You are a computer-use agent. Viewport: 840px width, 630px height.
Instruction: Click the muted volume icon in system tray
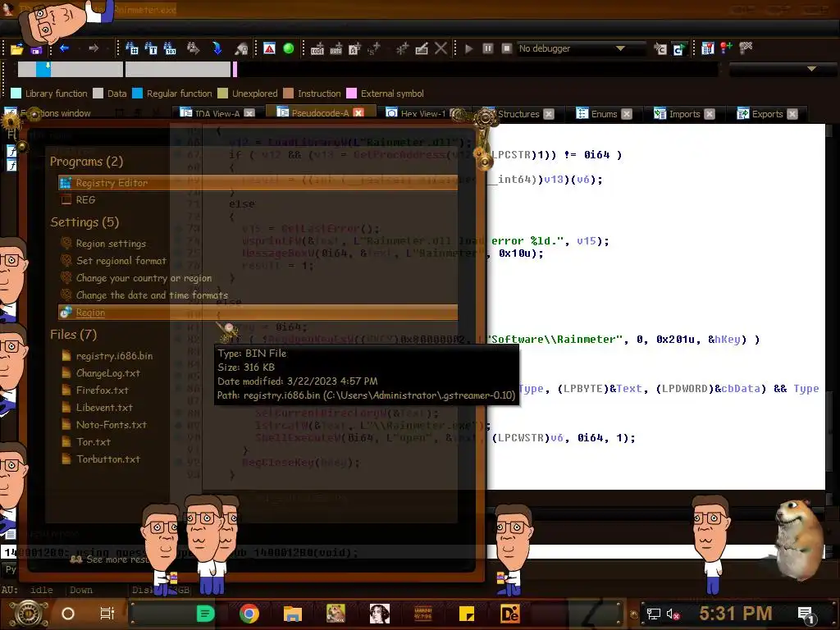(673, 614)
